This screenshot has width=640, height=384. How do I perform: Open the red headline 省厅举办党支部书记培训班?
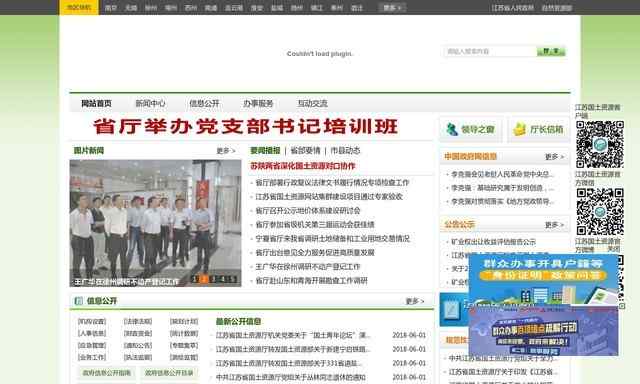(245, 127)
